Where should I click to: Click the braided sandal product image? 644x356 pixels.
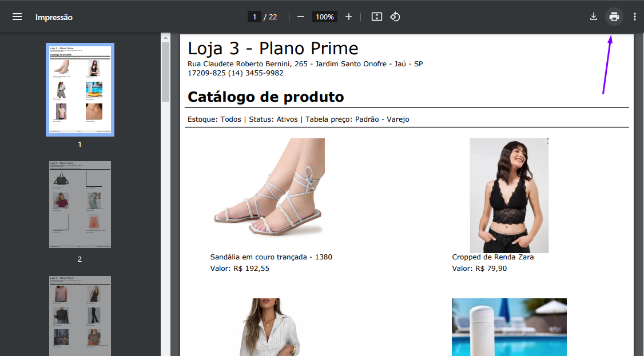click(x=269, y=189)
